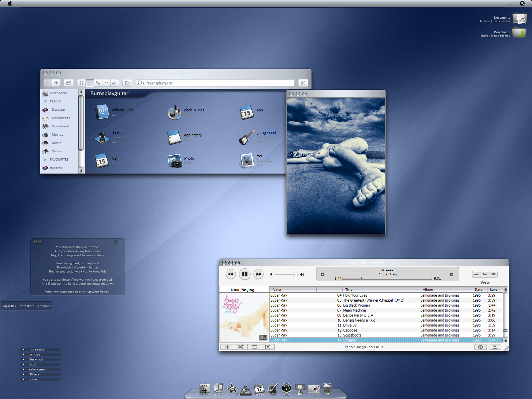
Task: Launch iTunes from the dock
Action: point(218,388)
